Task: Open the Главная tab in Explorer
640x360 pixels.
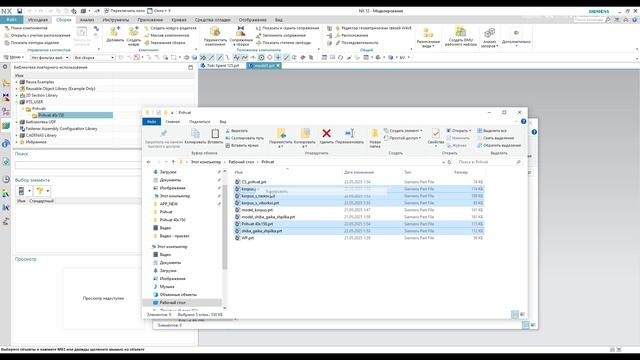Action: click(x=172, y=122)
